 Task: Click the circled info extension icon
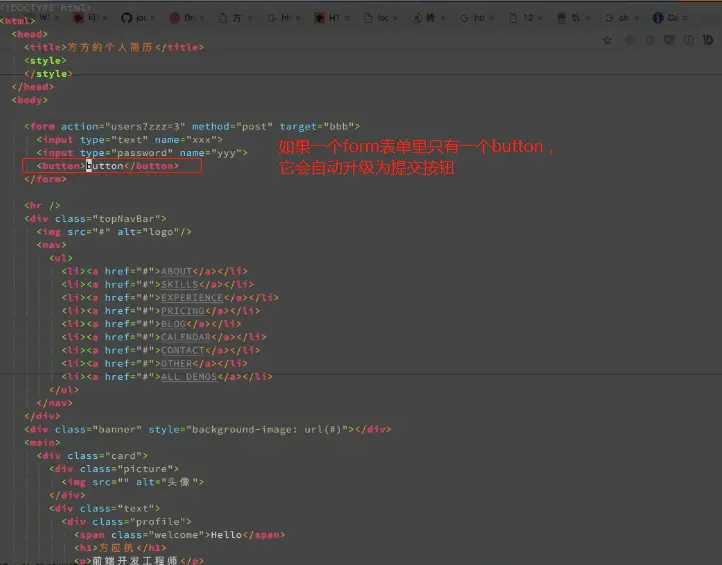tap(688, 40)
